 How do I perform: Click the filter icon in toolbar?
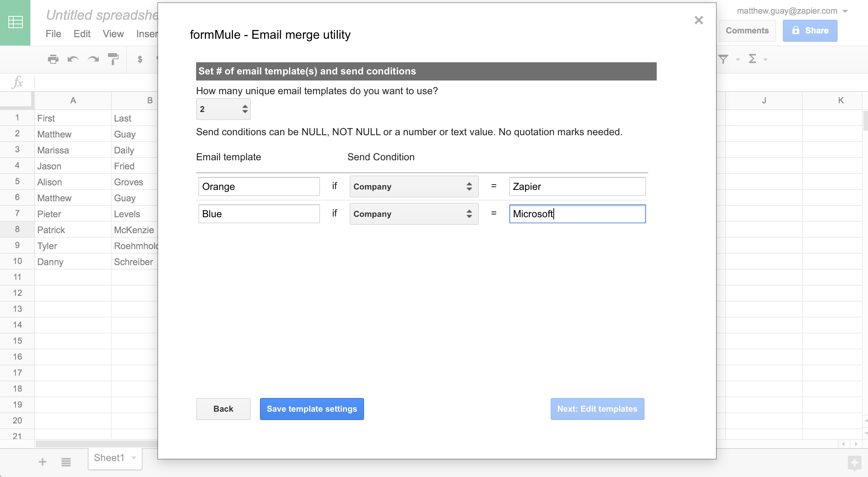point(724,59)
